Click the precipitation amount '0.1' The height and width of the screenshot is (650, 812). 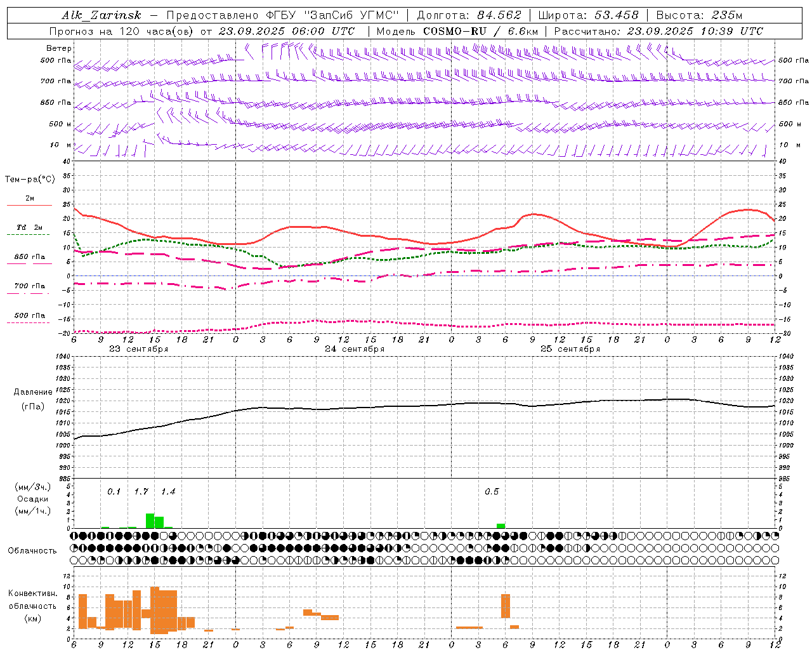coord(114,492)
